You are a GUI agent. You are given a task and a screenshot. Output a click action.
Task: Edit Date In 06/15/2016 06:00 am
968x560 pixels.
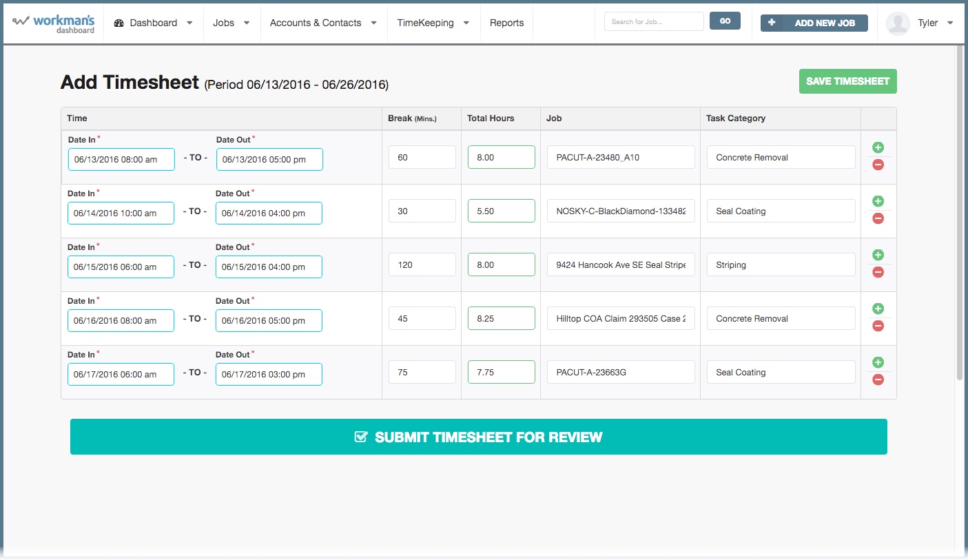[121, 267]
